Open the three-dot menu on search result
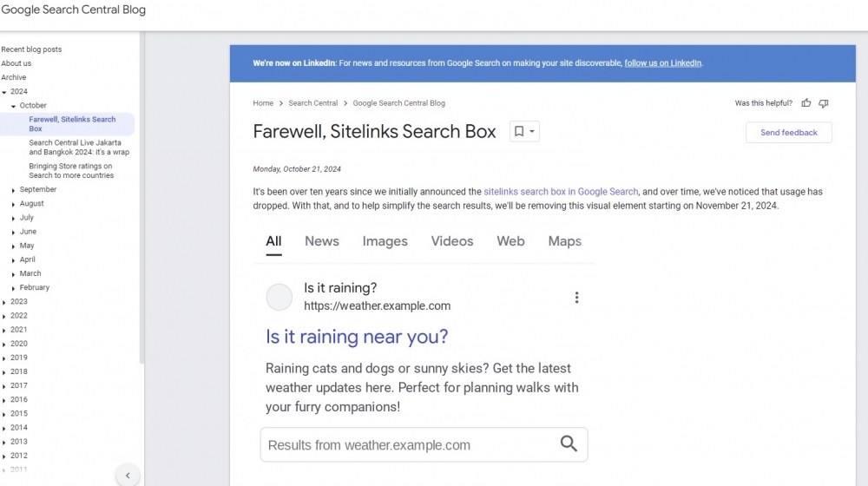The width and height of the screenshot is (868, 486). [576, 298]
